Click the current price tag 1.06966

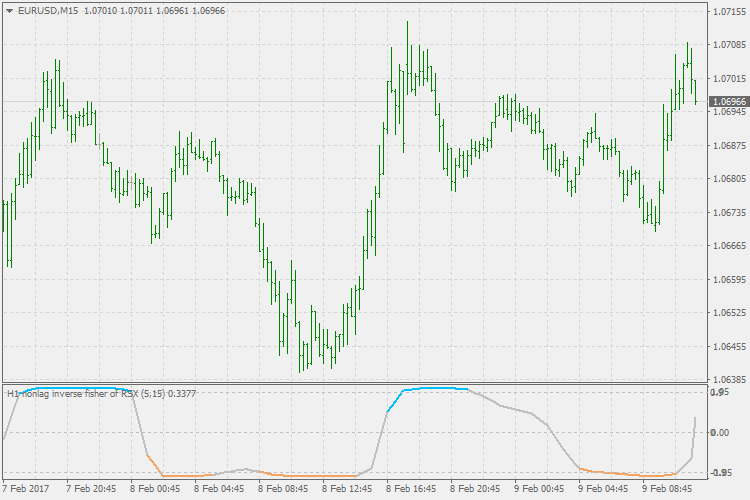pos(727,101)
